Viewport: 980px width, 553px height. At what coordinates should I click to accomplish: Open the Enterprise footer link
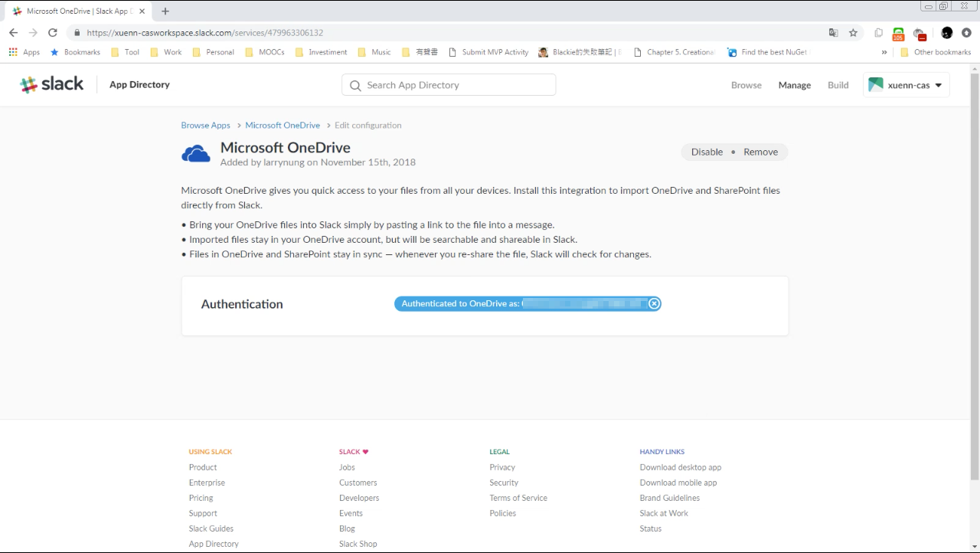[x=207, y=483]
